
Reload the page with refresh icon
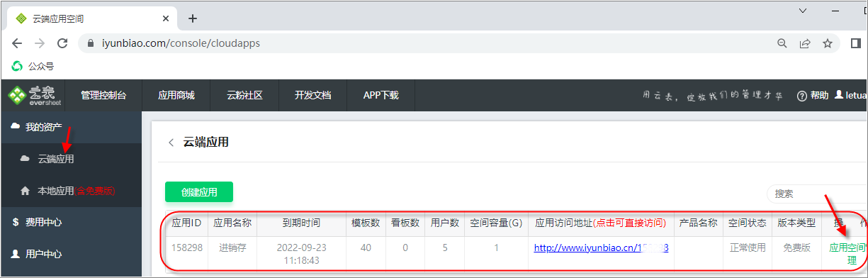pyautogui.click(x=62, y=43)
